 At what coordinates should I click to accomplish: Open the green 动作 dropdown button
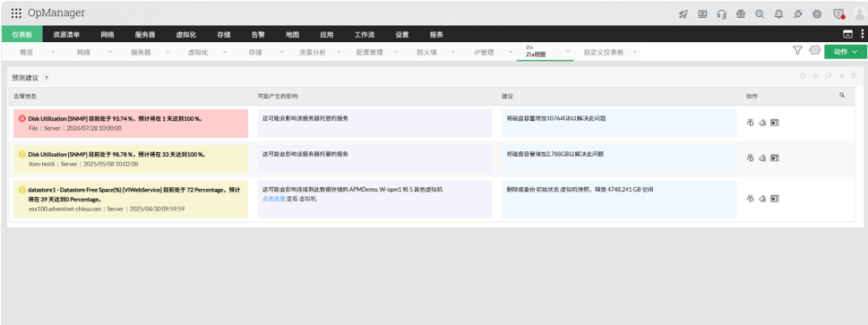click(846, 52)
